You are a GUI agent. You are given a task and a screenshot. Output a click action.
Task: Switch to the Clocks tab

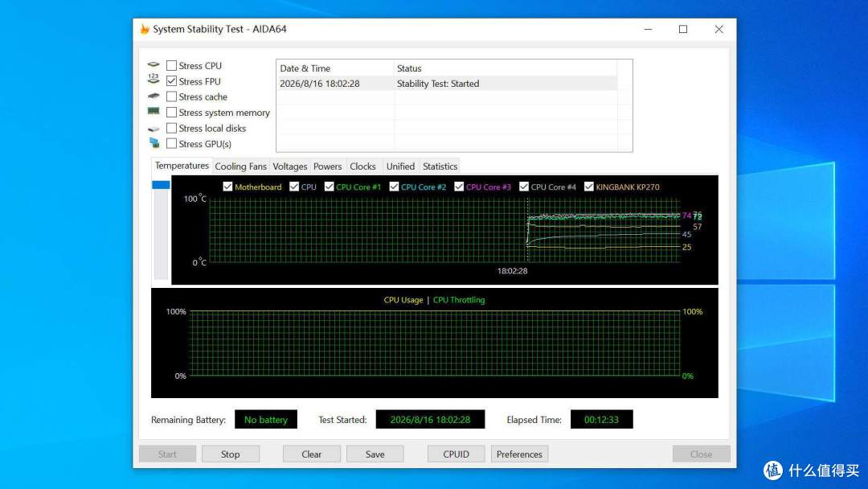(x=362, y=166)
